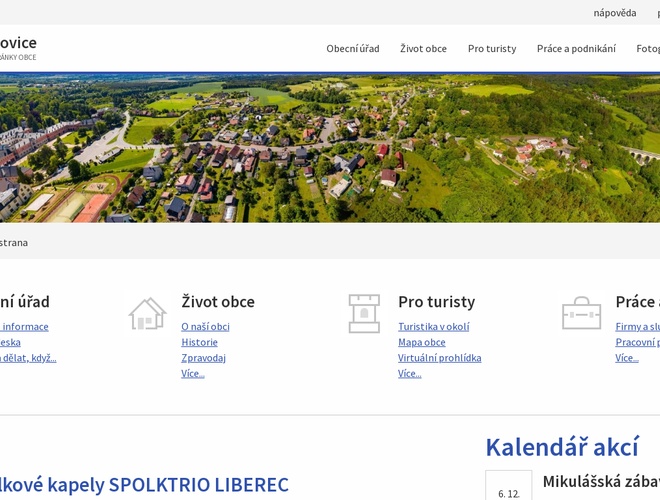The width and height of the screenshot is (660, 500).
Task: Expand Více under the Práce section
Action: click(626, 358)
